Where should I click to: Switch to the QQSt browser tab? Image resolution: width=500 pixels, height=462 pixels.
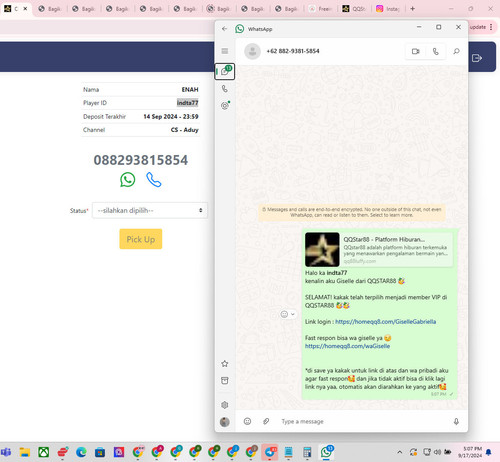[355, 9]
